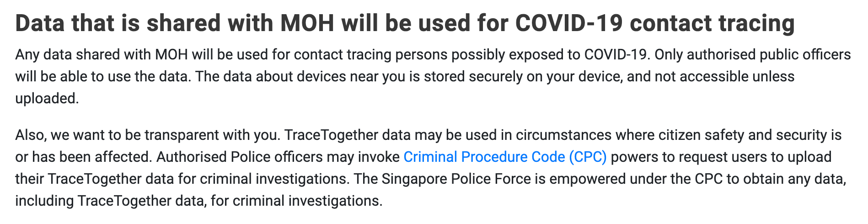Click "empowered under the CPC" text

636,179
